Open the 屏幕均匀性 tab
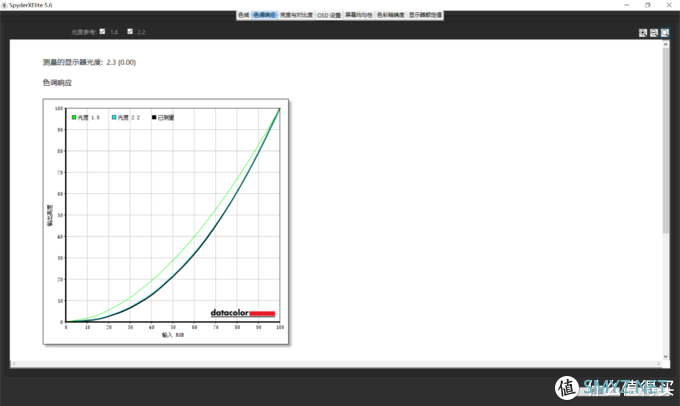The height and width of the screenshot is (406, 680). 359,15
